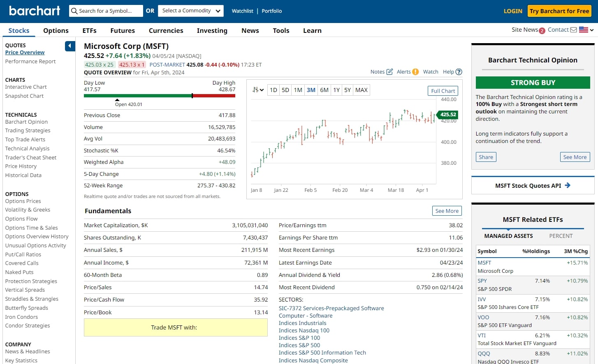Click See More in Fundamentals
Image resolution: width=598 pixels, height=364 pixels.
click(x=447, y=211)
